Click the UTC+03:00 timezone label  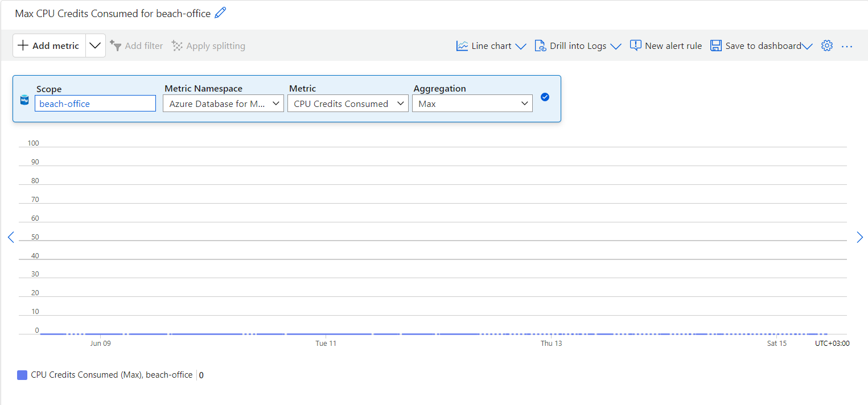point(832,344)
